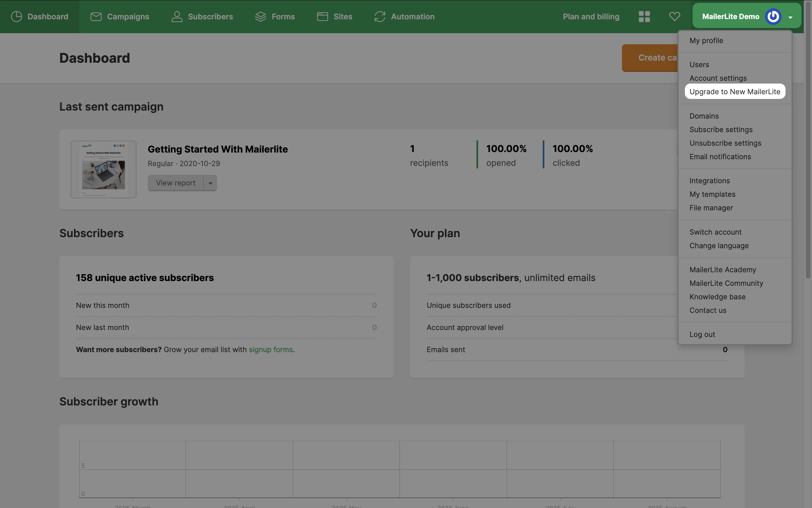Click the Subscriber growth chart area
Screen dimensions: 812x508
point(399,469)
